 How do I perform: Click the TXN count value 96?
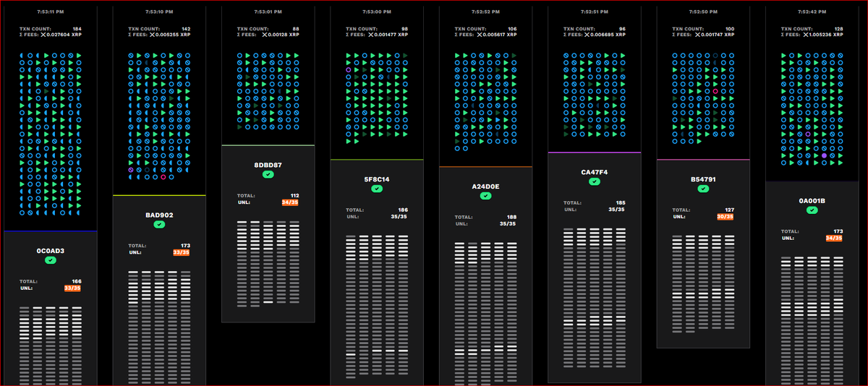point(623,29)
